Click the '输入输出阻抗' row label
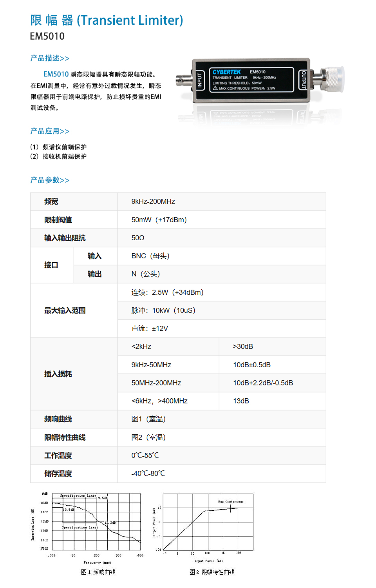Screen dimensions: 376x588 coord(65,238)
